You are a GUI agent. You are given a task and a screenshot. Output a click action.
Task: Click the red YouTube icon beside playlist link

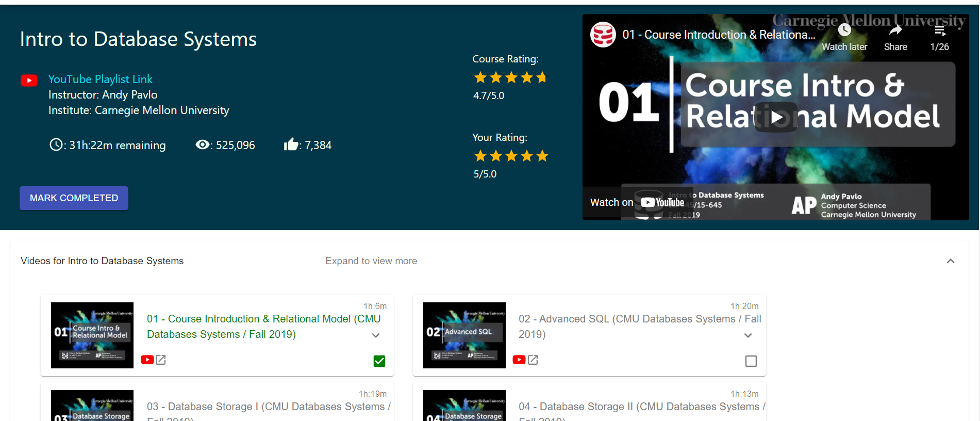click(29, 80)
